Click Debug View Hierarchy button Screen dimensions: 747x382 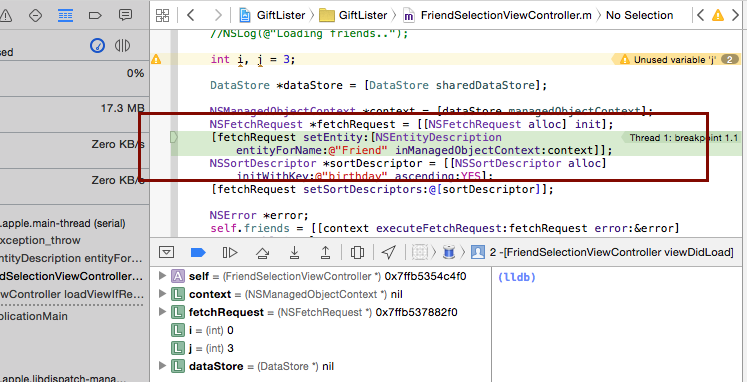click(357, 252)
